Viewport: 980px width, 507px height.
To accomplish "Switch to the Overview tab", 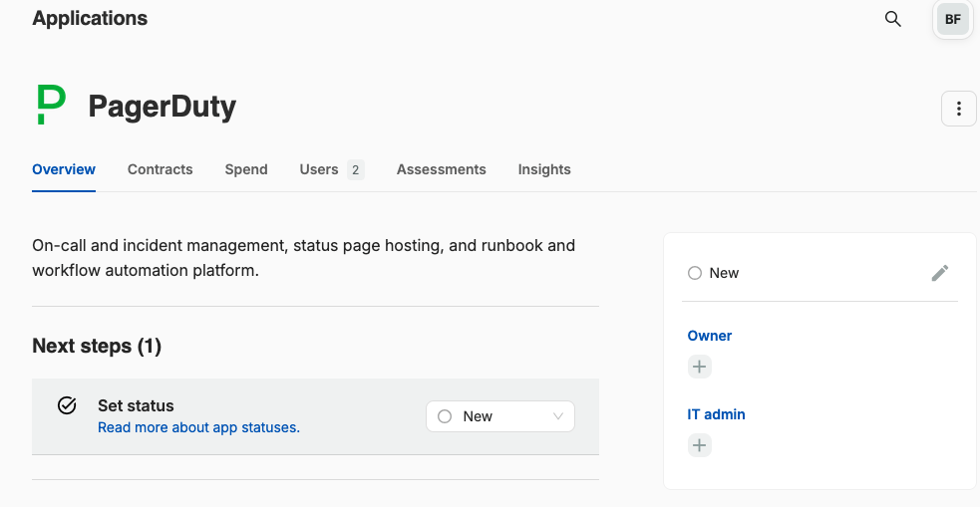I will [x=64, y=169].
